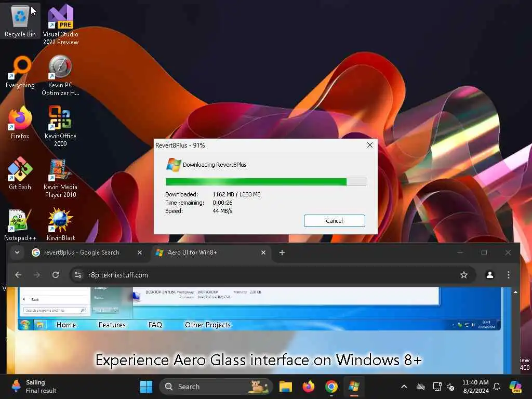Viewport: 532px width, 399px height.
Task: Open the muted volume tray icon
Action: [450, 387]
